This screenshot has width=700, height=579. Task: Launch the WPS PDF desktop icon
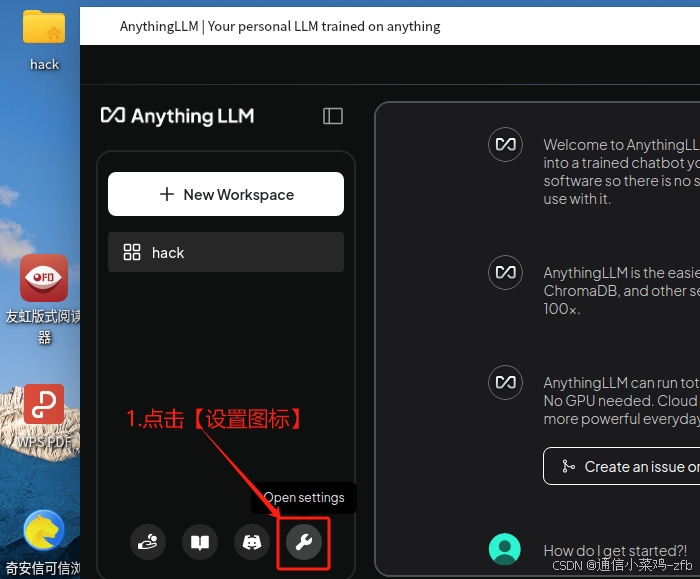coord(44,415)
